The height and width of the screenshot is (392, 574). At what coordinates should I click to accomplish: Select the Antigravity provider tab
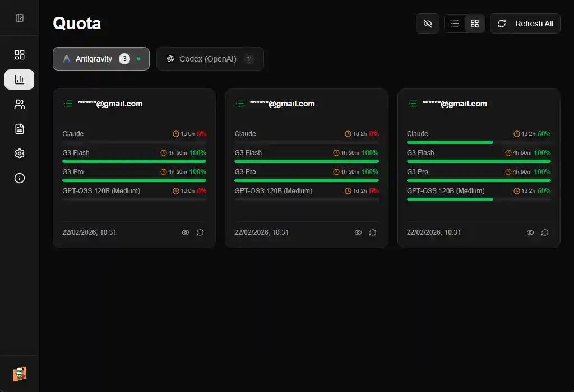tap(101, 59)
